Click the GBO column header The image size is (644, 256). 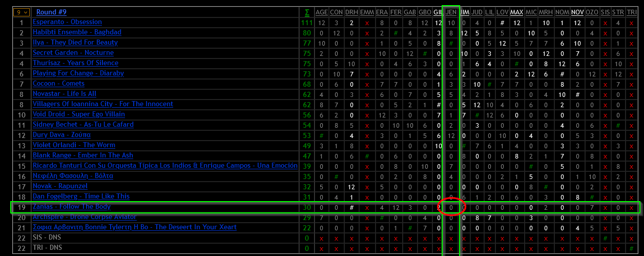[425, 12]
